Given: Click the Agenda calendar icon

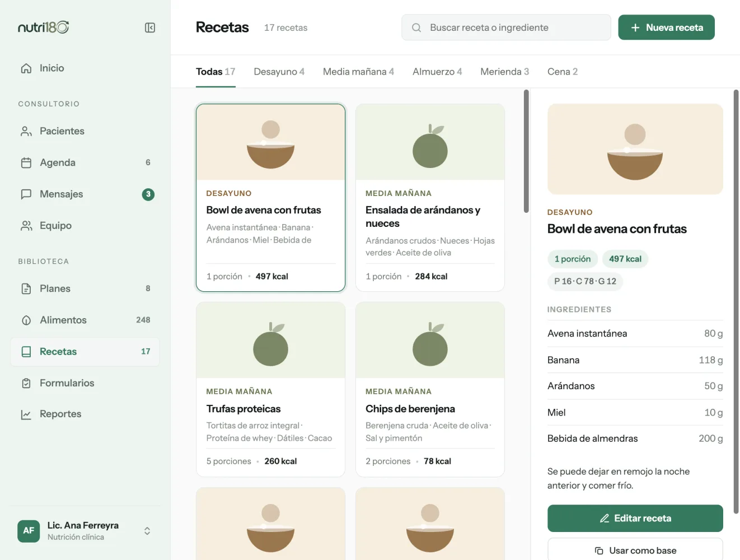Looking at the screenshot, I should pos(26,162).
